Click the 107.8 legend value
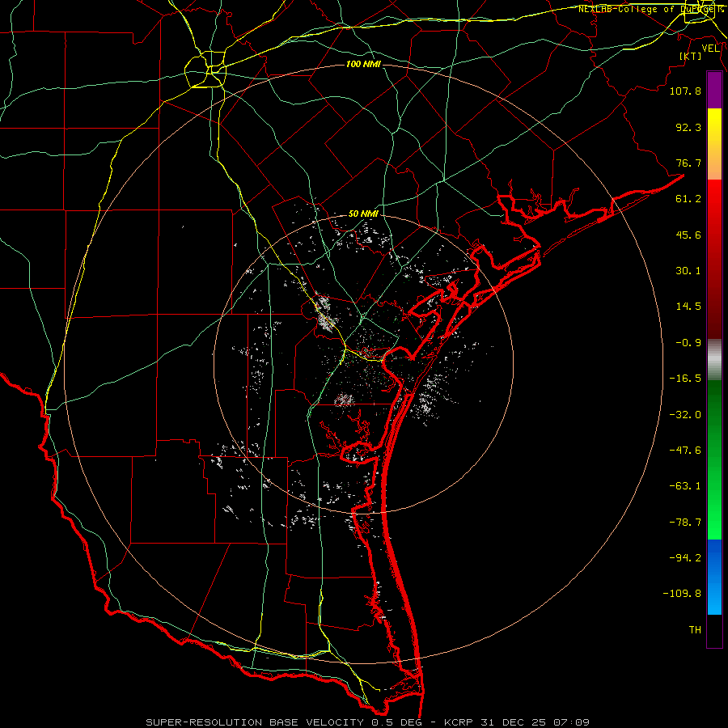This screenshot has height=728, width=728. (685, 91)
